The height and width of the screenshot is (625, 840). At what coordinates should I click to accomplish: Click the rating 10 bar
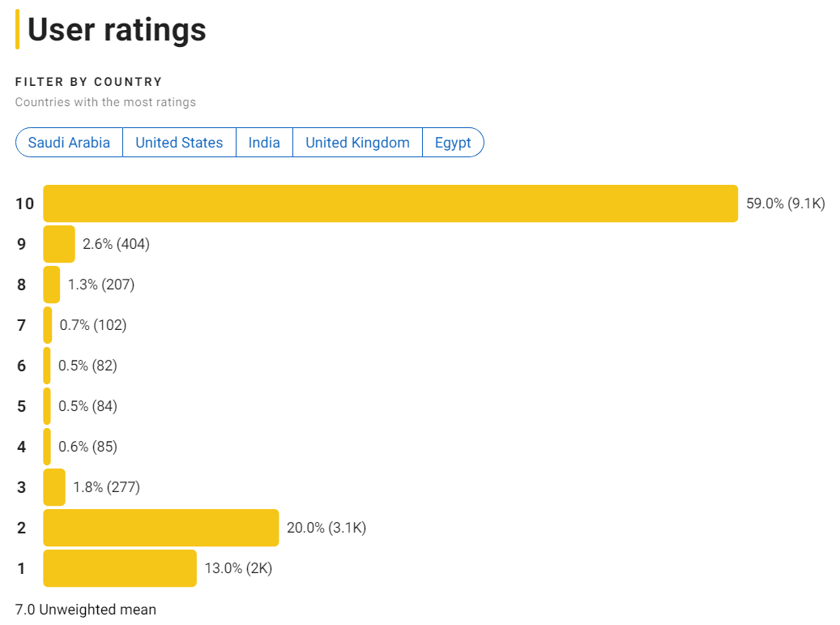point(390,203)
